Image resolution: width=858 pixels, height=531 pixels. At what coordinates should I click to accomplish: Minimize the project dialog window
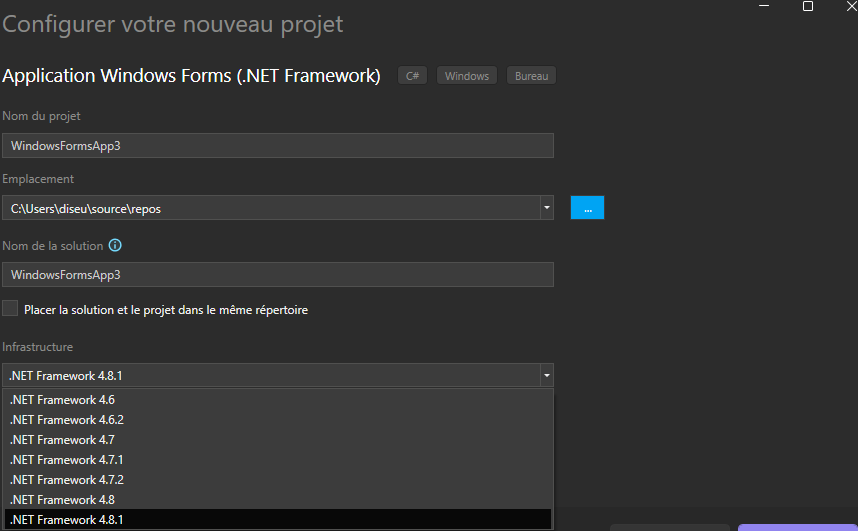[x=764, y=6]
